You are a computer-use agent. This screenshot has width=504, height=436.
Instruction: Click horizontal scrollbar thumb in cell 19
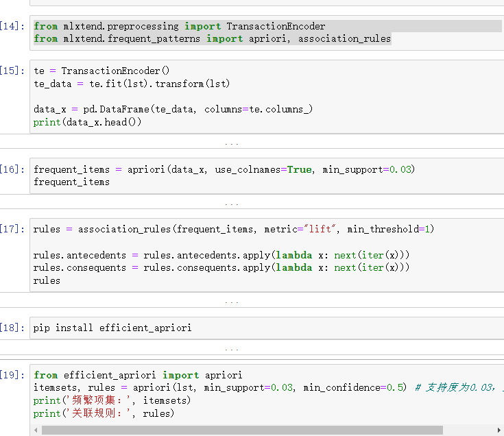click(242, 430)
